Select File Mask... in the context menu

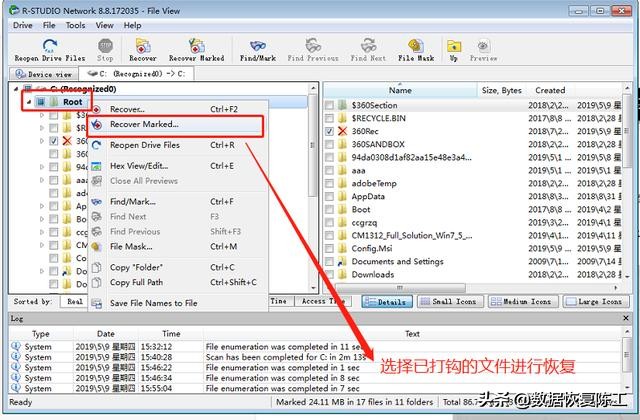176,247
